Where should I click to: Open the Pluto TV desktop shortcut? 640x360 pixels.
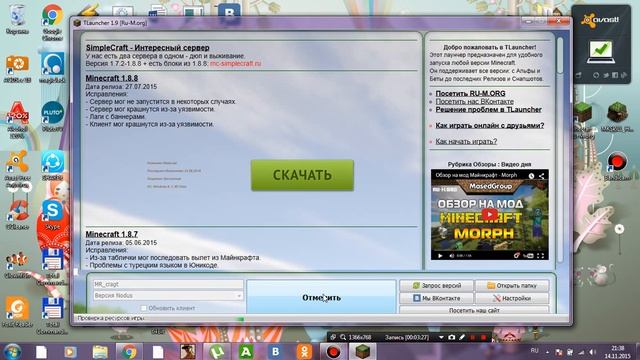coord(52,115)
